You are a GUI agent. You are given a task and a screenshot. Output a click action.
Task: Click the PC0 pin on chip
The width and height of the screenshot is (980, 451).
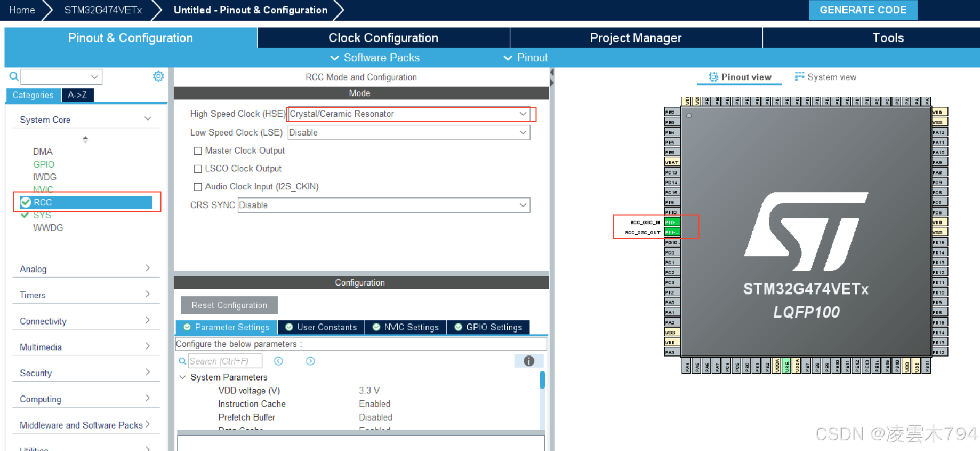tap(672, 252)
